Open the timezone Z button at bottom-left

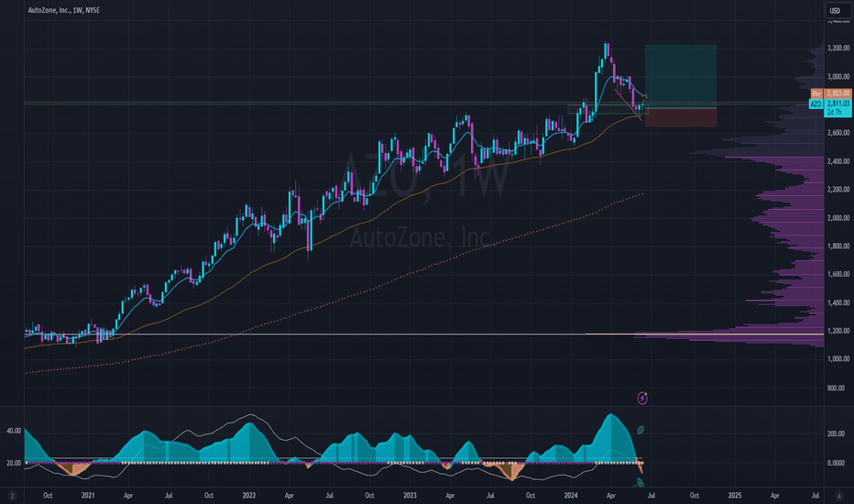[12, 496]
